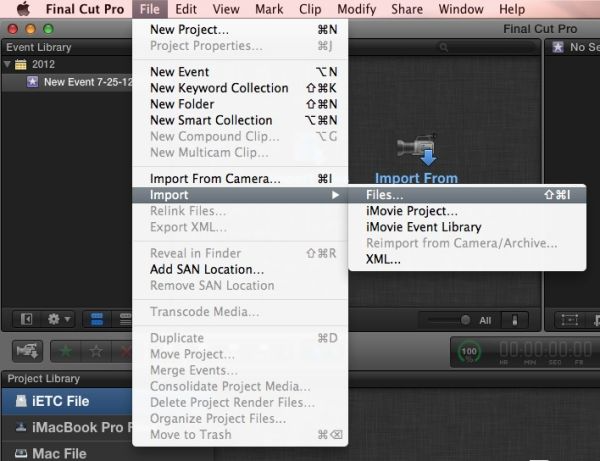This screenshot has width=600, height=461.
Task: Click the unrate gray star button
Action: (x=96, y=351)
